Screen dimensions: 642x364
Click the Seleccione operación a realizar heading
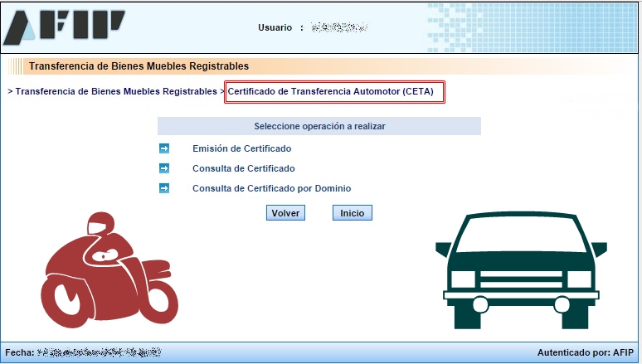[319, 126]
